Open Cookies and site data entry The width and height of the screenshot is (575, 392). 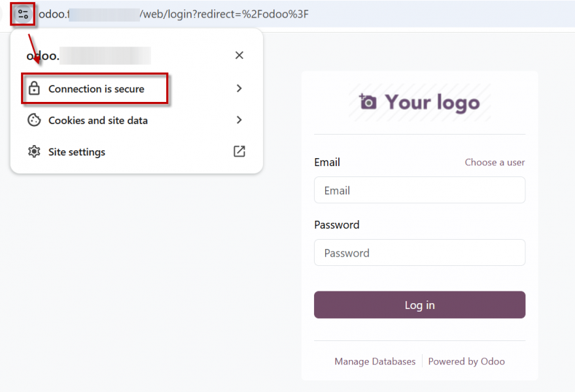pos(98,120)
